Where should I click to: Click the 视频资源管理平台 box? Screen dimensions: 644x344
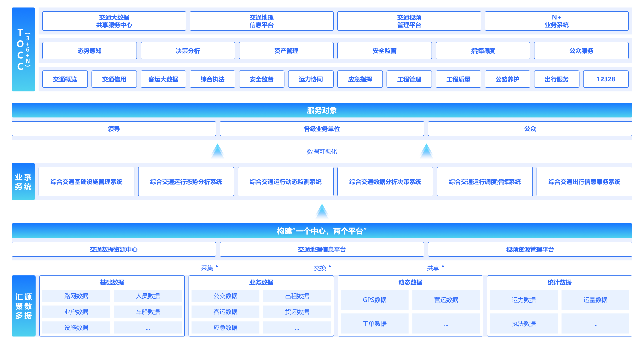coord(530,249)
